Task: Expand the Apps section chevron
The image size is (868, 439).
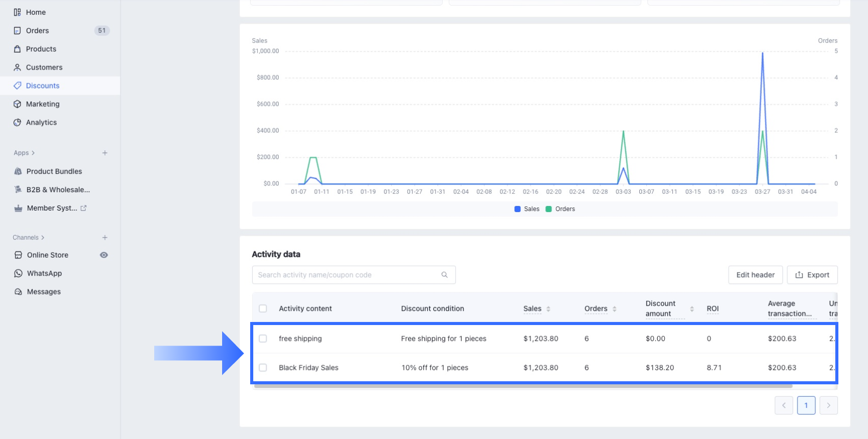Action: point(33,153)
